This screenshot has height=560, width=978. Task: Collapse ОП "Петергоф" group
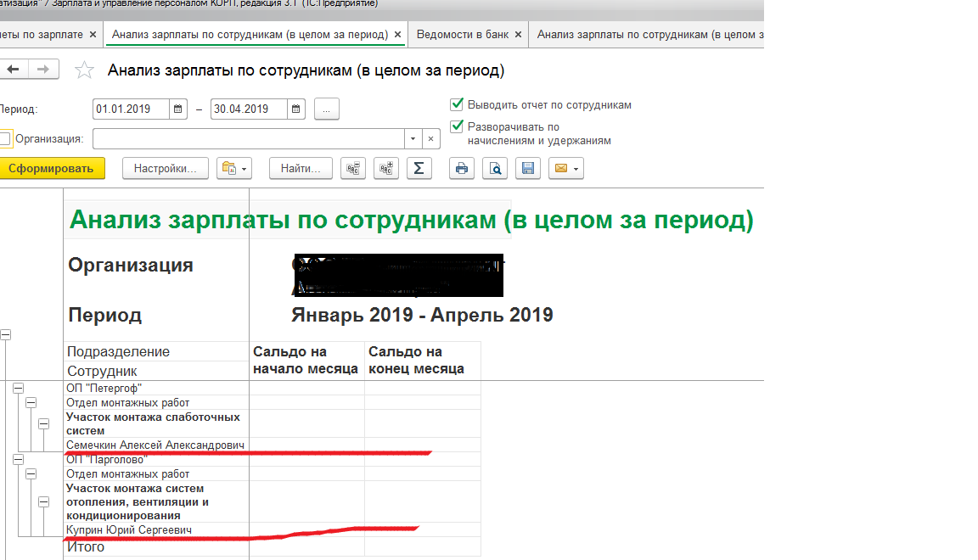point(18,388)
